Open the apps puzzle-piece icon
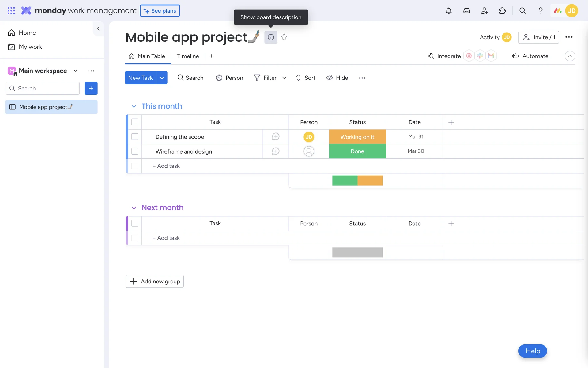The image size is (588, 368). 502,11
